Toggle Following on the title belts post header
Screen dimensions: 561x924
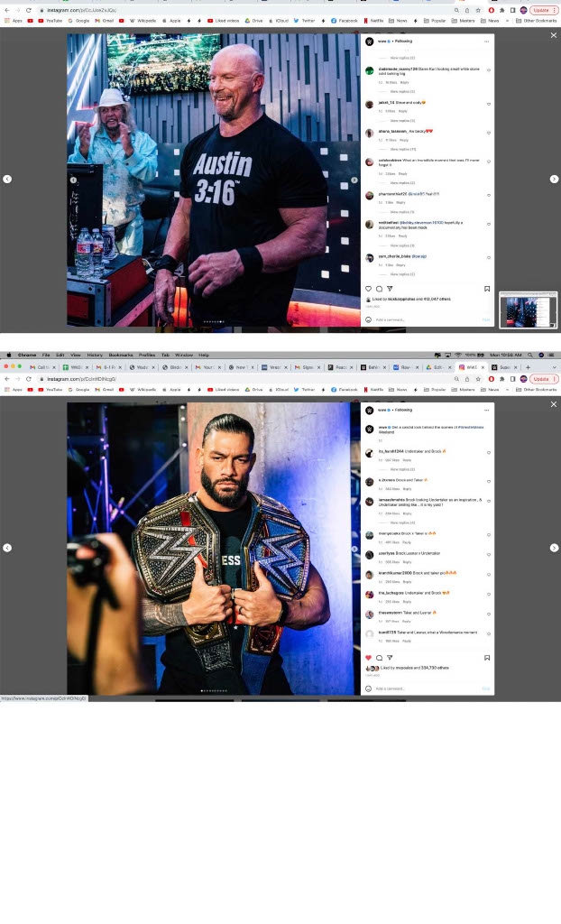[404, 410]
